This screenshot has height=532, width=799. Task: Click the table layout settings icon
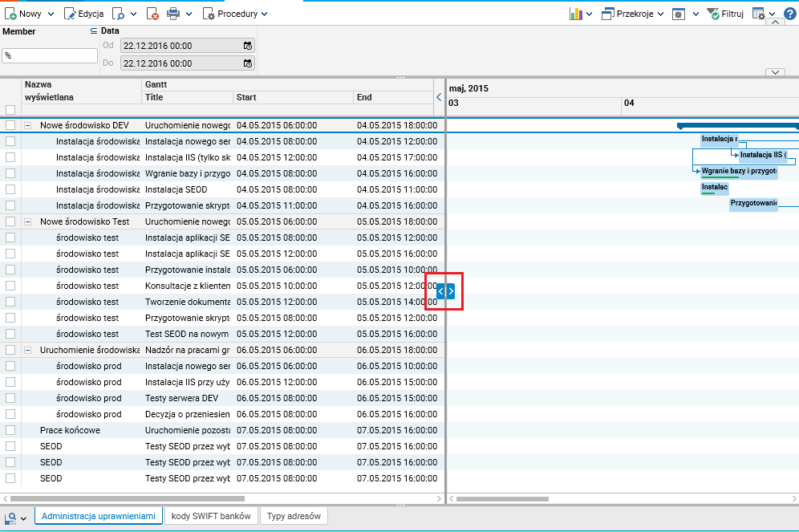click(759, 14)
